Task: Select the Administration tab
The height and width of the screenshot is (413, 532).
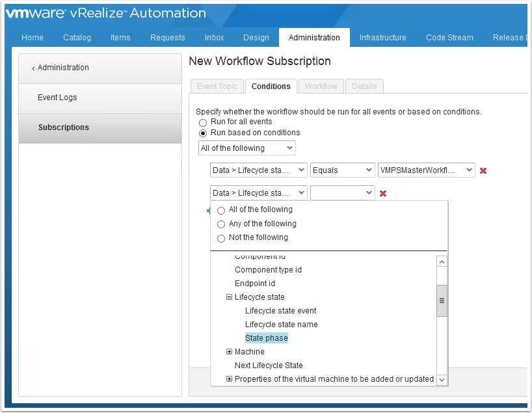Action: 314,37
